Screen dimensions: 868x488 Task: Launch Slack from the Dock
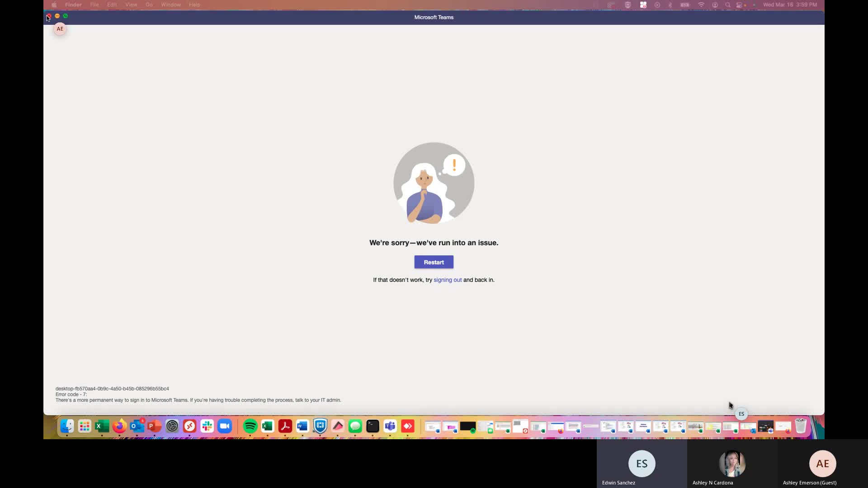[x=207, y=426]
